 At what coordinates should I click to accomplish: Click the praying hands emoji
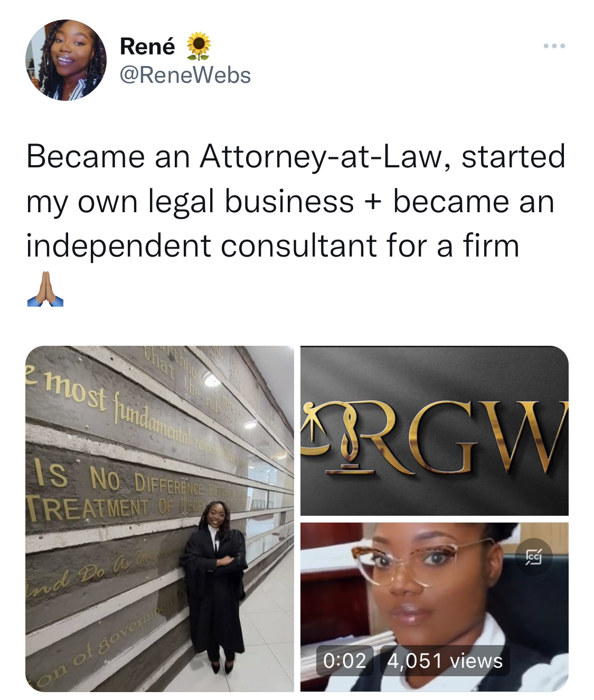45,289
